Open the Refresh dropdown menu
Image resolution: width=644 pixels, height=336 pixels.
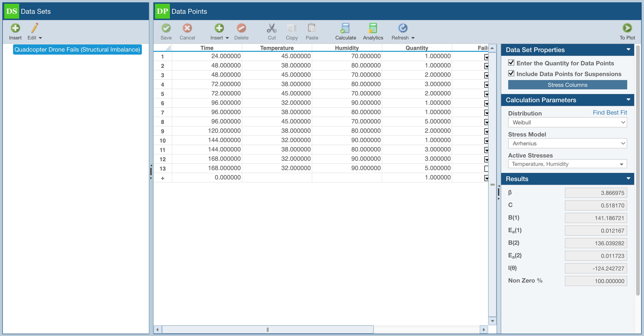tap(413, 38)
